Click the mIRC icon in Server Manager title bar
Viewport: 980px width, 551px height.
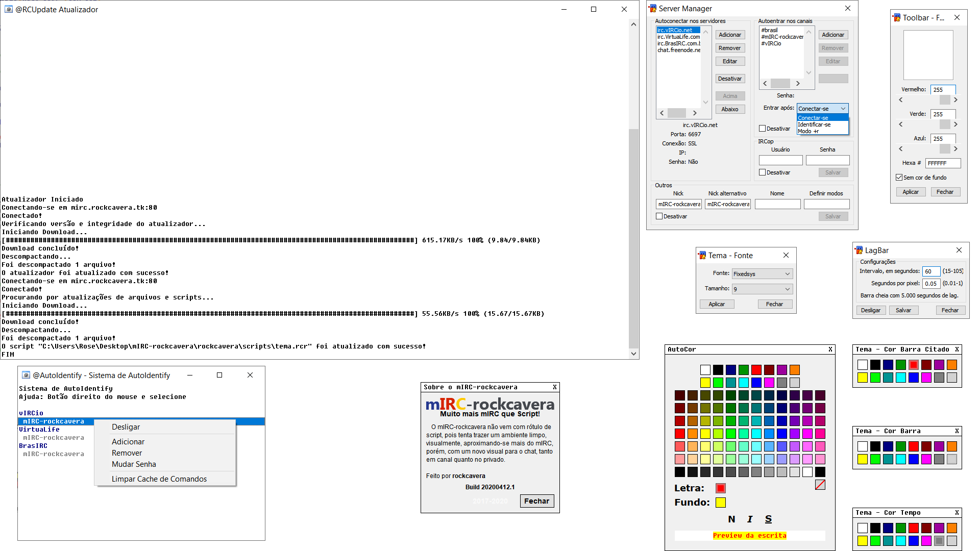pyautogui.click(x=652, y=9)
